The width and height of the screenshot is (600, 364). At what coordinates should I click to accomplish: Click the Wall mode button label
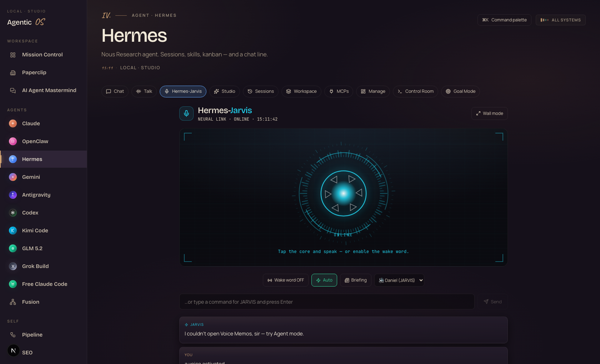tap(493, 113)
